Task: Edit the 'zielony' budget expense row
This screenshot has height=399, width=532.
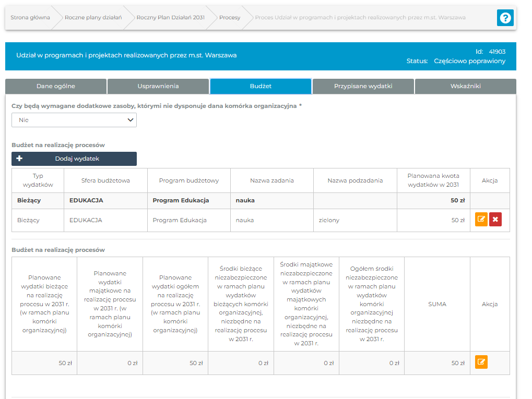Action: 481,220
